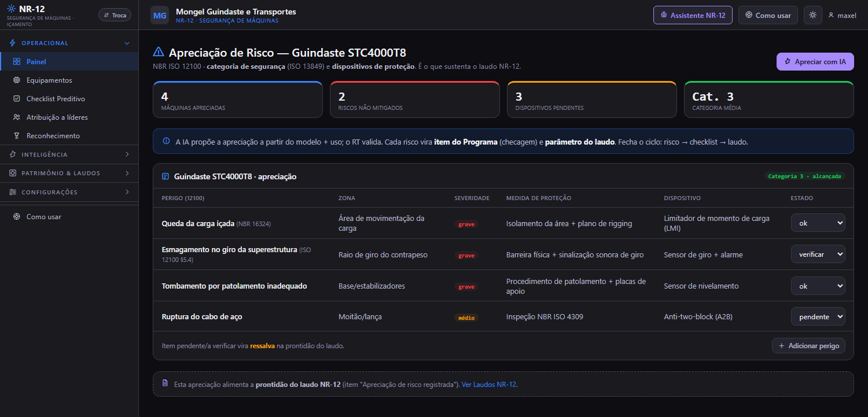Open estado dropdown for Esmagamento no giro

818,254
